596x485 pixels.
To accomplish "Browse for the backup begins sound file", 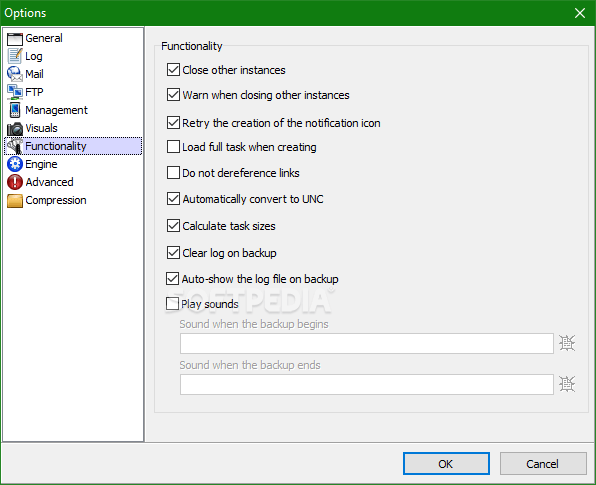I will [x=567, y=343].
